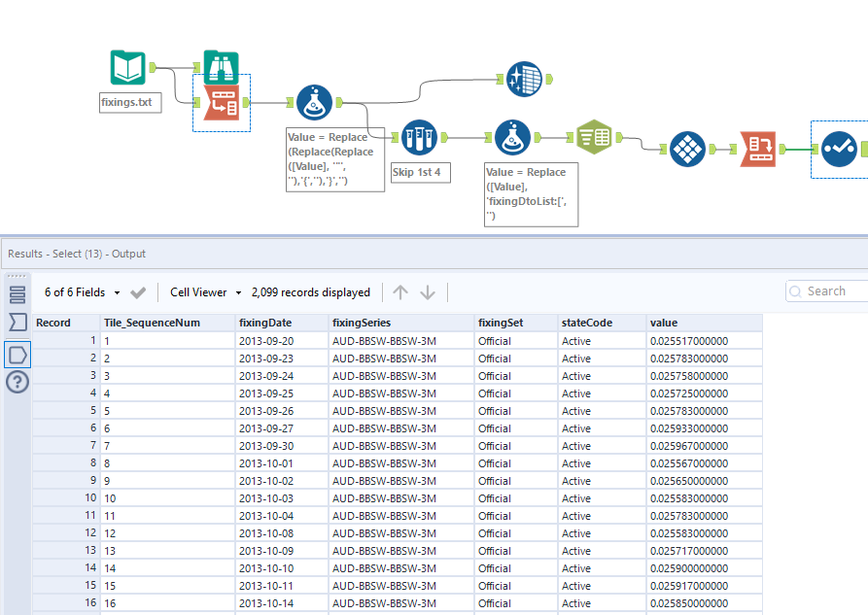Select the Sample tool labeled Skip 1st 4
The width and height of the screenshot is (868, 615).
point(418,138)
